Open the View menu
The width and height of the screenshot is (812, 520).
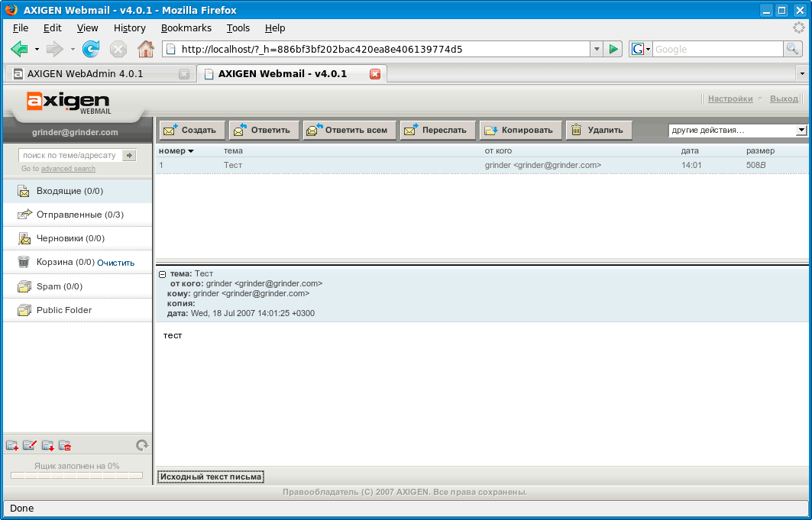[x=88, y=28]
